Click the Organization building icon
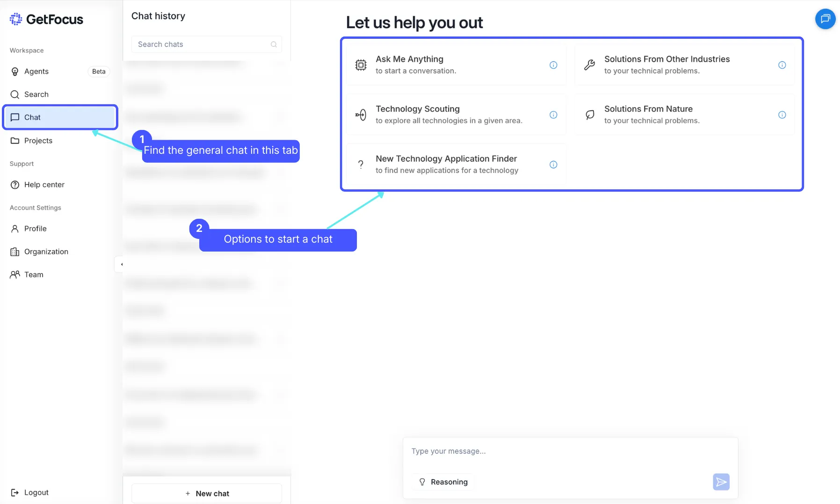 point(15,252)
